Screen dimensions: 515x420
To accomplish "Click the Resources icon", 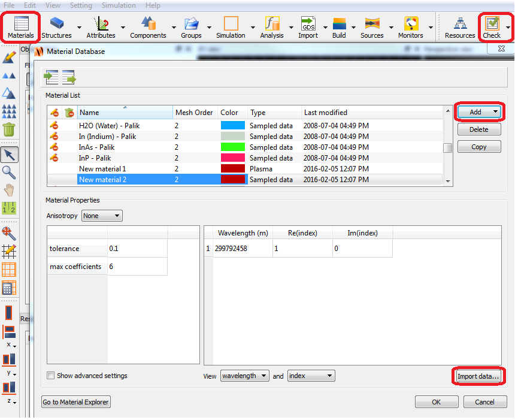I will click(x=460, y=28).
